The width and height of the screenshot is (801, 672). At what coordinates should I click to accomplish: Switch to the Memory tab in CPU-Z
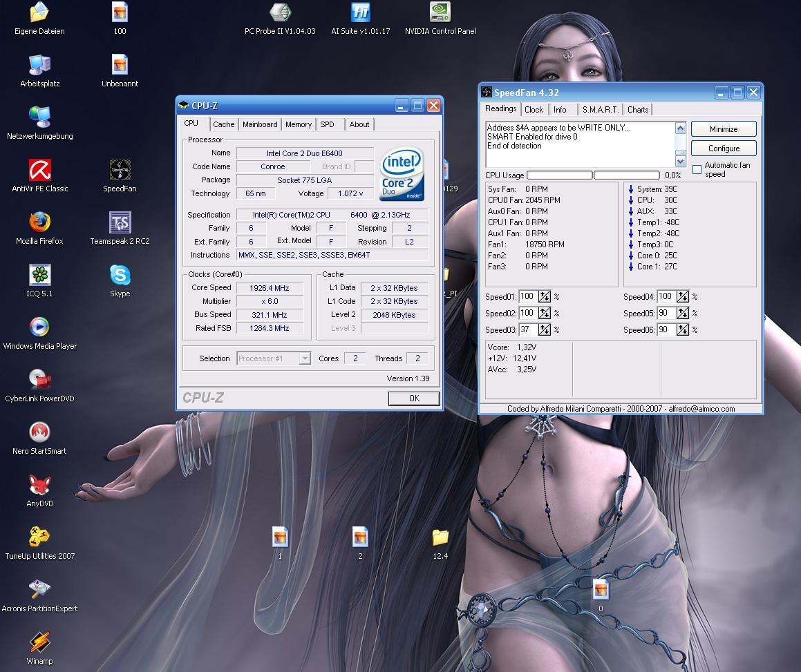click(x=299, y=124)
